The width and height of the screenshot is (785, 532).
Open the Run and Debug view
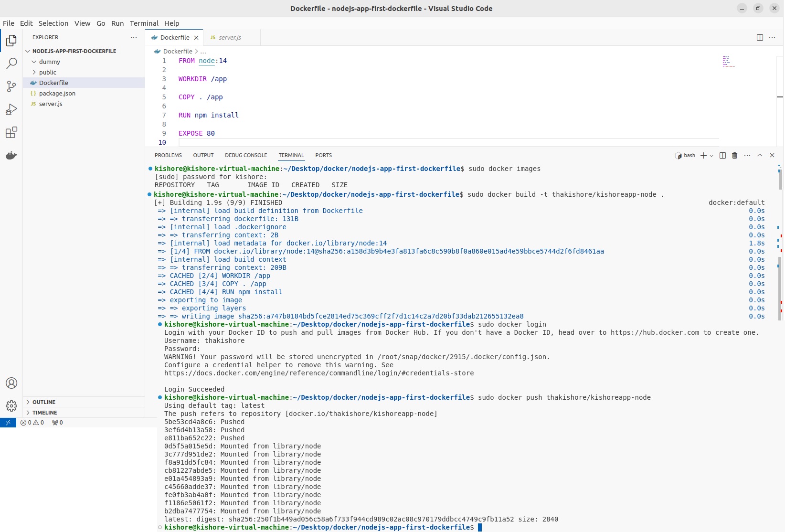11,109
